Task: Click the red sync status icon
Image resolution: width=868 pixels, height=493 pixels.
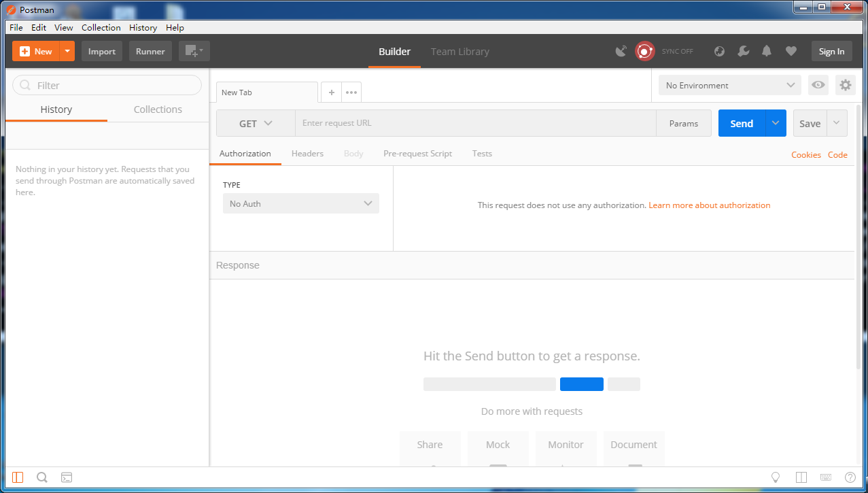Action: pos(644,52)
